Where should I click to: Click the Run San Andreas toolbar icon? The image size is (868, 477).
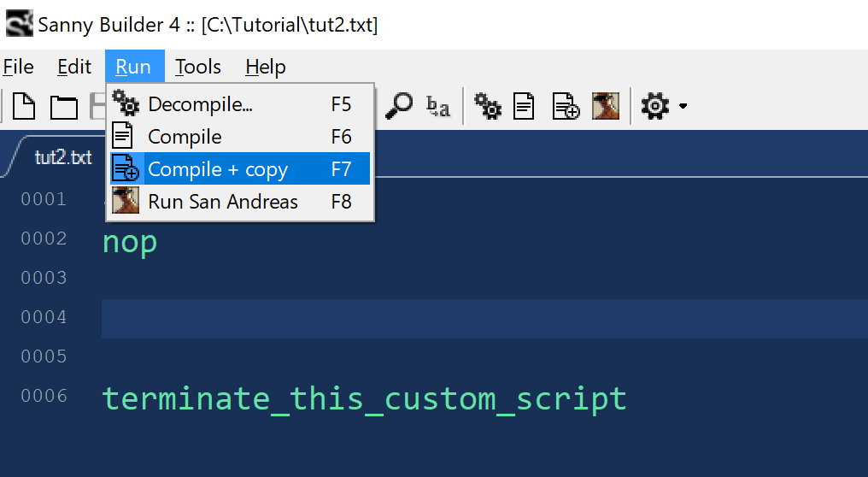606,106
